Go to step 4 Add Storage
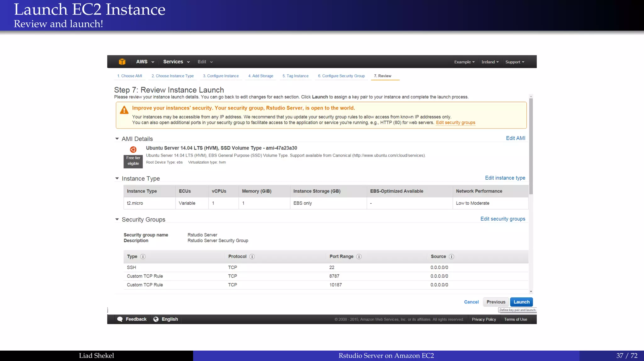The height and width of the screenshot is (361, 644). [261, 76]
